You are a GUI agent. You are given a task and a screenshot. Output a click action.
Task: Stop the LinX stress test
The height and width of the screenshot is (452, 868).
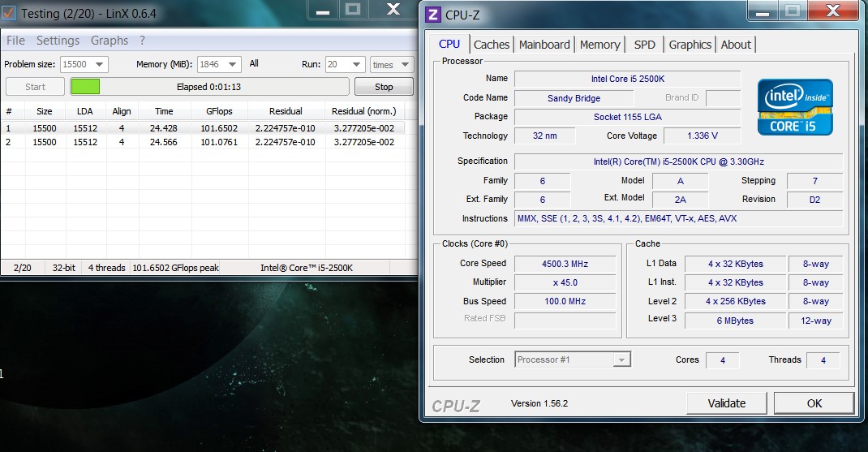click(x=384, y=87)
